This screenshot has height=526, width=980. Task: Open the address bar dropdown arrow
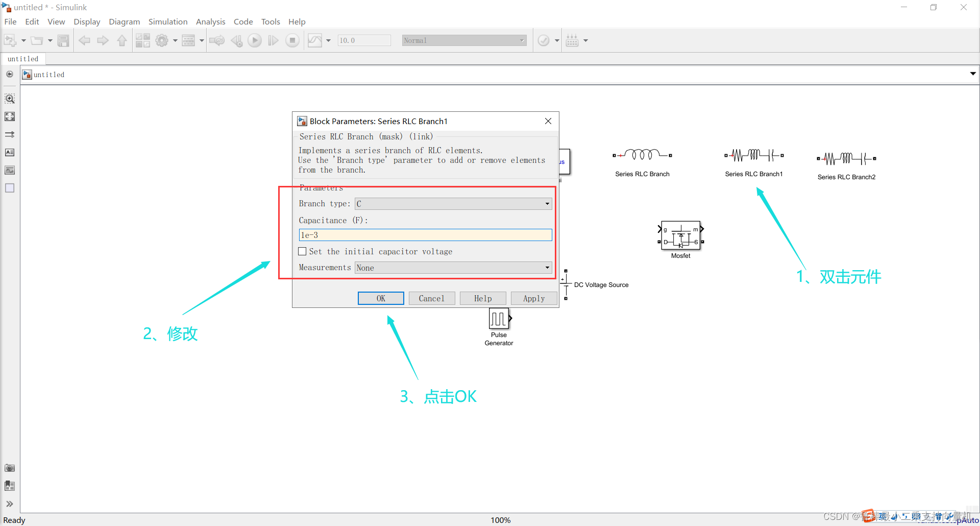coord(973,74)
